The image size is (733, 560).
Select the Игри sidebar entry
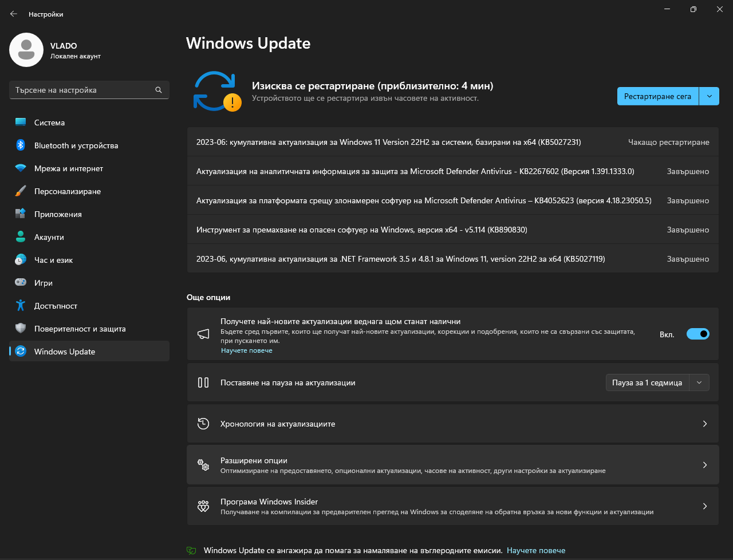pos(89,283)
